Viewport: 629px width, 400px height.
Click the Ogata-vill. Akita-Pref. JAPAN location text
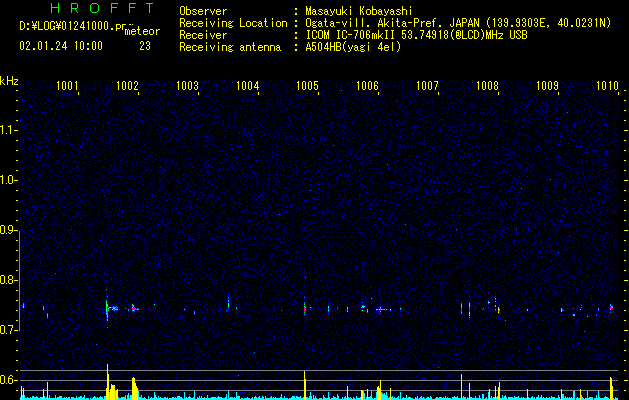[458, 23]
